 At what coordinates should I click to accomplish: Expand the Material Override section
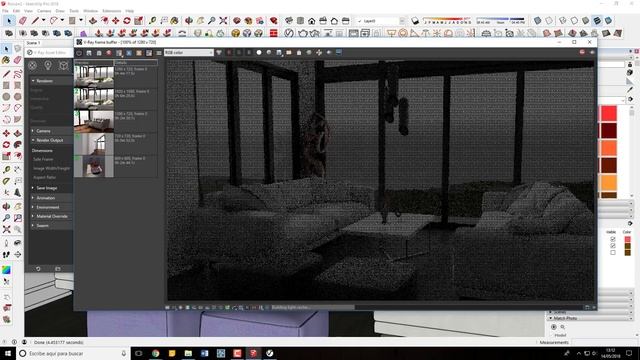[x=51, y=216]
